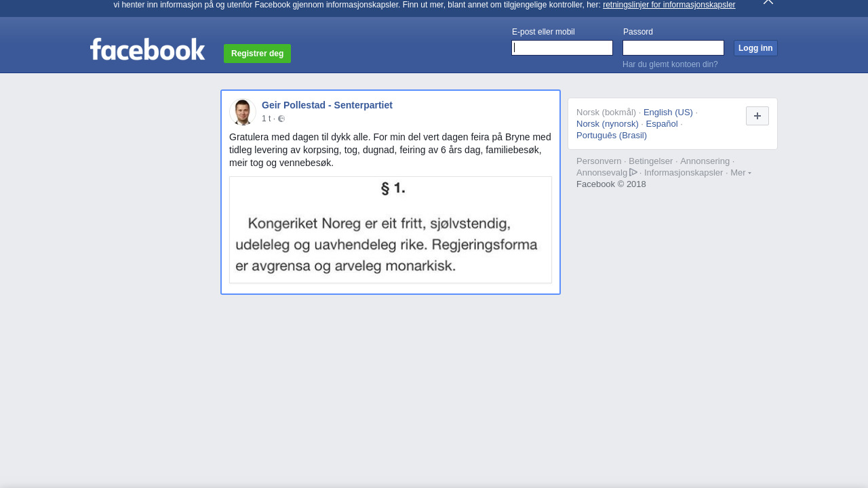The image size is (868, 488).
Task: Click the plus button to add a language
Action: (757, 116)
